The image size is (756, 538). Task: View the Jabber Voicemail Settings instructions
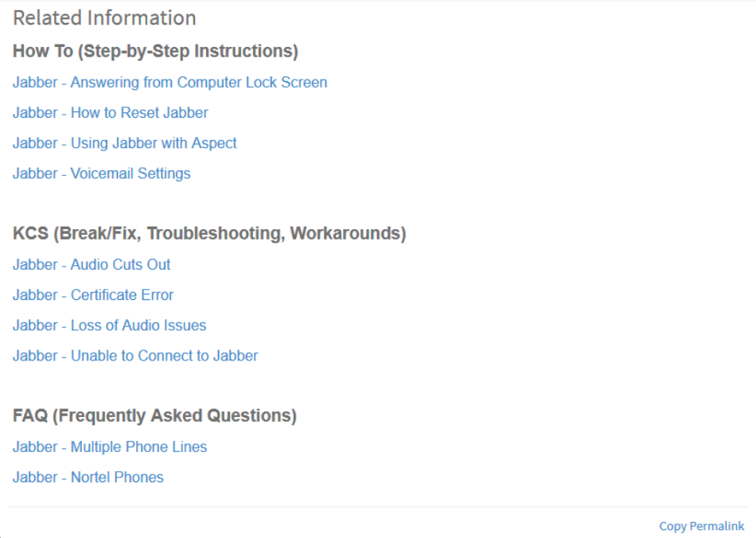click(x=101, y=173)
